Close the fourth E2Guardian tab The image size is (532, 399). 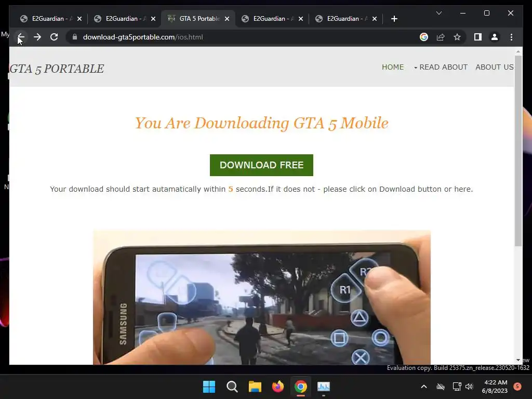click(374, 19)
